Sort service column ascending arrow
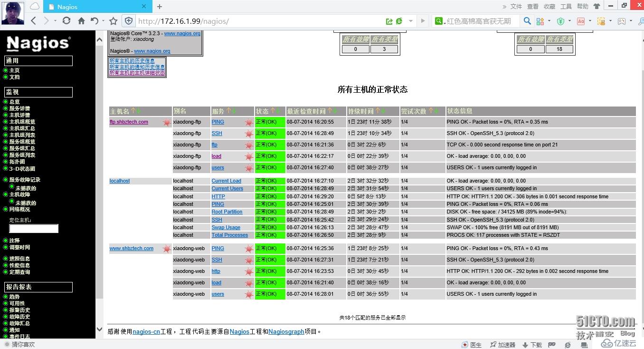644x349 pixels. coord(228,111)
